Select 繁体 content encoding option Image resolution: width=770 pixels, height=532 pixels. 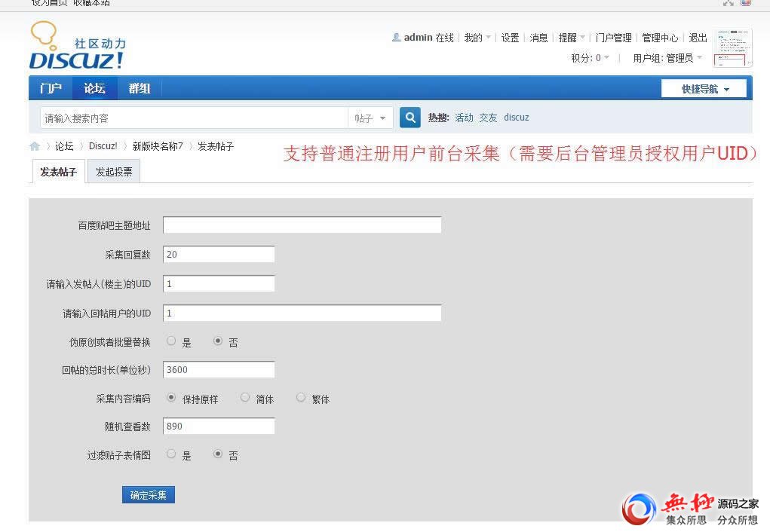pos(301,398)
